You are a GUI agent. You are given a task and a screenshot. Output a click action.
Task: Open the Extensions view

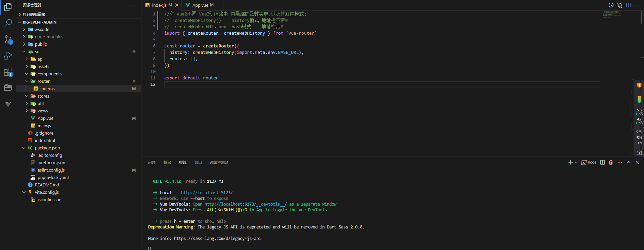click(x=8, y=72)
